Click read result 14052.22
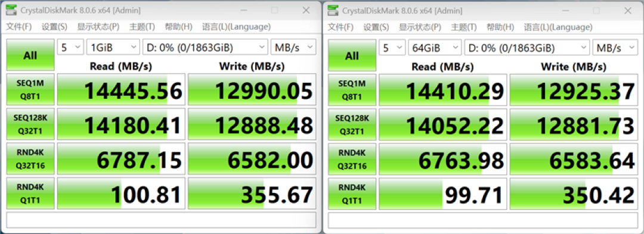The height and width of the screenshot is (234, 644). [x=443, y=124]
